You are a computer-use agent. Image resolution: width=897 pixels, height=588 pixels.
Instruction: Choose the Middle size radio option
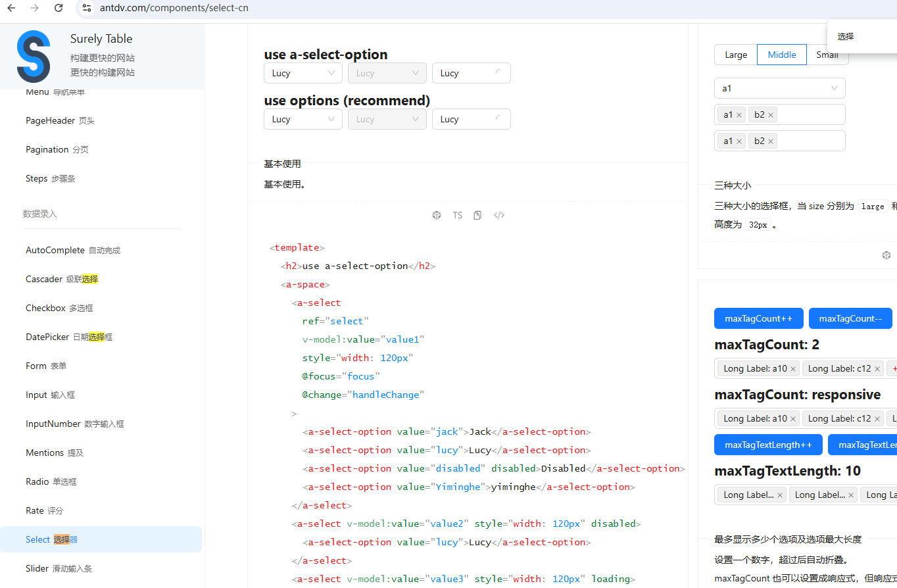pyautogui.click(x=782, y=55)
